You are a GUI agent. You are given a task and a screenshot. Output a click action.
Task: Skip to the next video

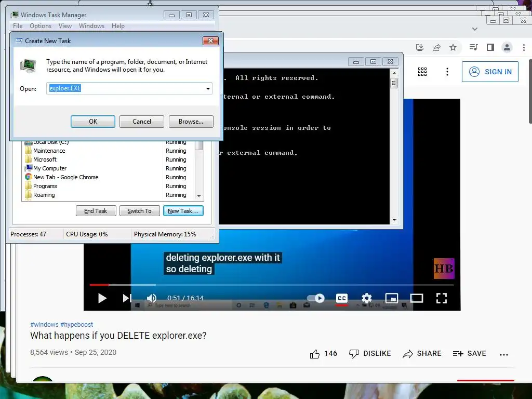(127, 298)
